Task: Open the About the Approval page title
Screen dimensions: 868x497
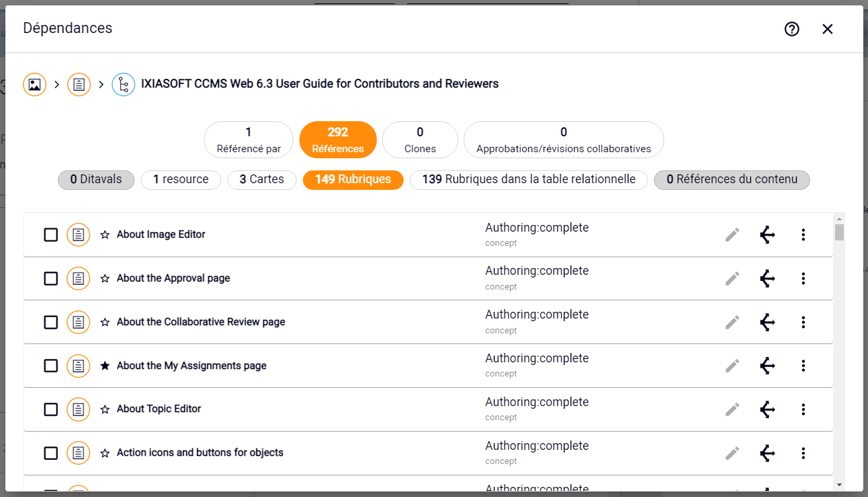Action: pyautogui.click(x=174, y=278)
